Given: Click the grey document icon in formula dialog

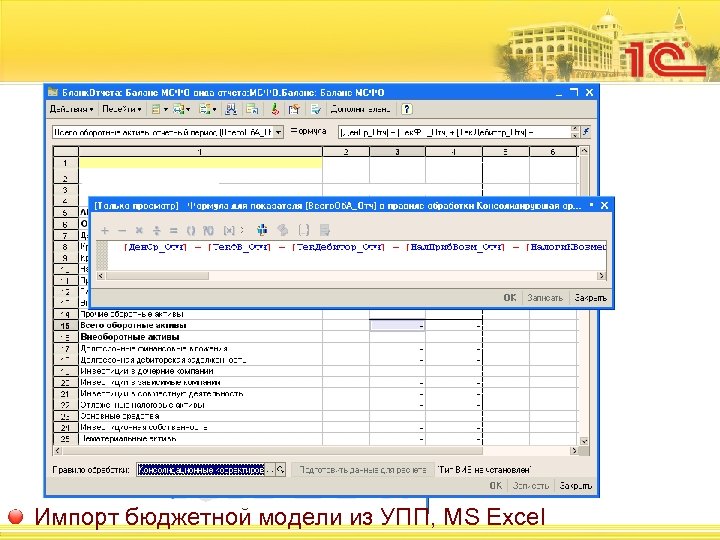Looking at the screenshot, I should tap(325, 230).
